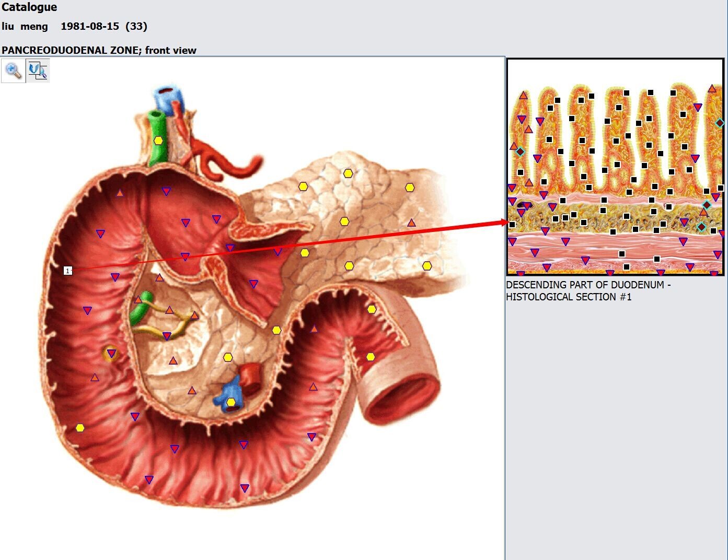
Task: Select the triangle marker inside the orange ring
Action: point(111,354)
